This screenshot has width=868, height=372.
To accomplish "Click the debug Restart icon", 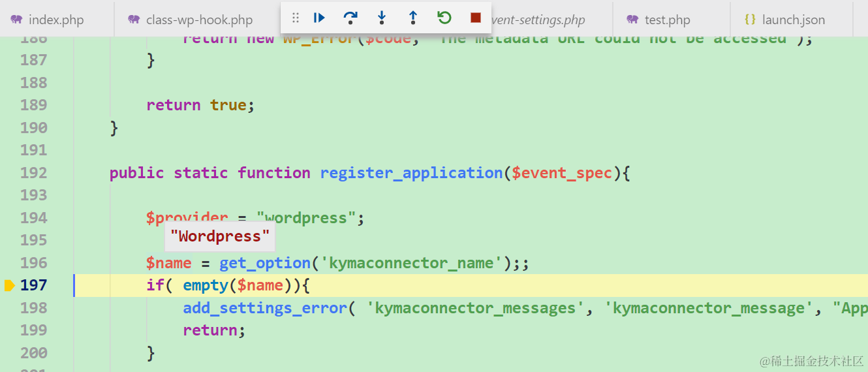I will [x=444, y=18].
